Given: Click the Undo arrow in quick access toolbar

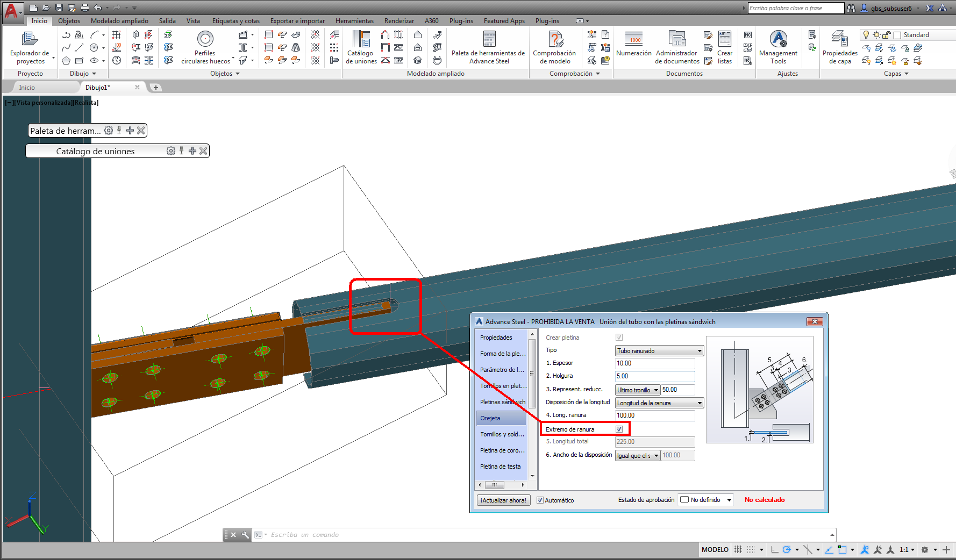Looking at the screenshot, I should tap(98, 8).
